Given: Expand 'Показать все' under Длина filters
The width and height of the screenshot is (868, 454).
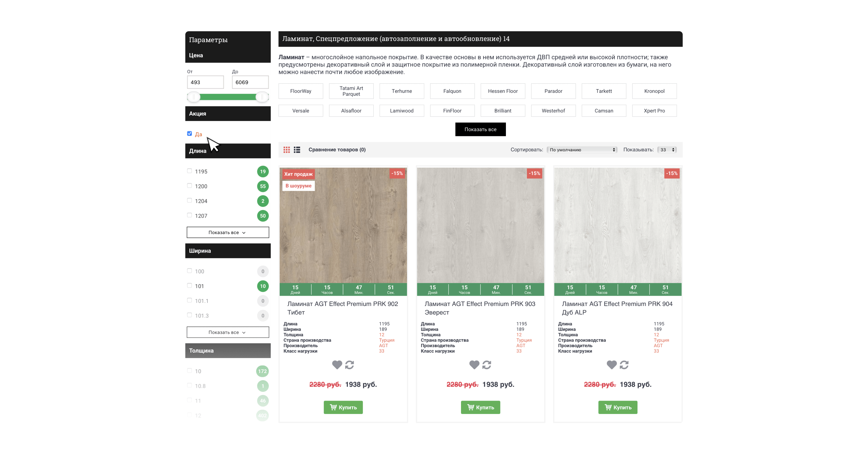Looking at the screenshot, I should pos(228,232).
